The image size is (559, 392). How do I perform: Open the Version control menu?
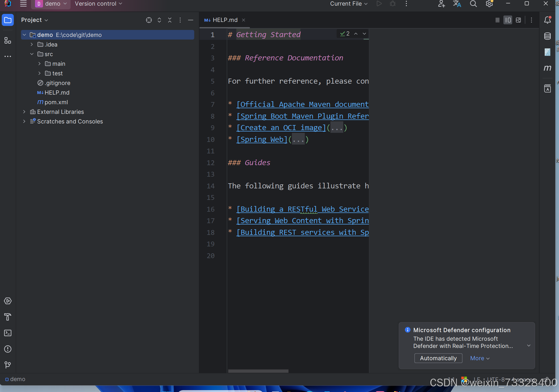pyautogui.click(x=98, y=4)
